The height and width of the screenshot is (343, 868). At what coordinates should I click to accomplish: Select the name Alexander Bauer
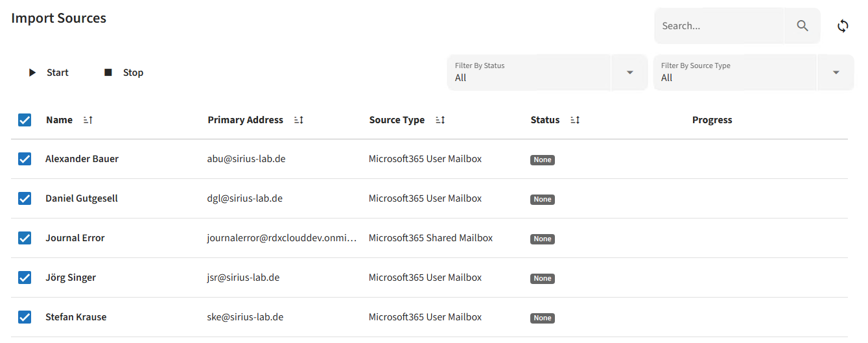click(x=82, y=159)
